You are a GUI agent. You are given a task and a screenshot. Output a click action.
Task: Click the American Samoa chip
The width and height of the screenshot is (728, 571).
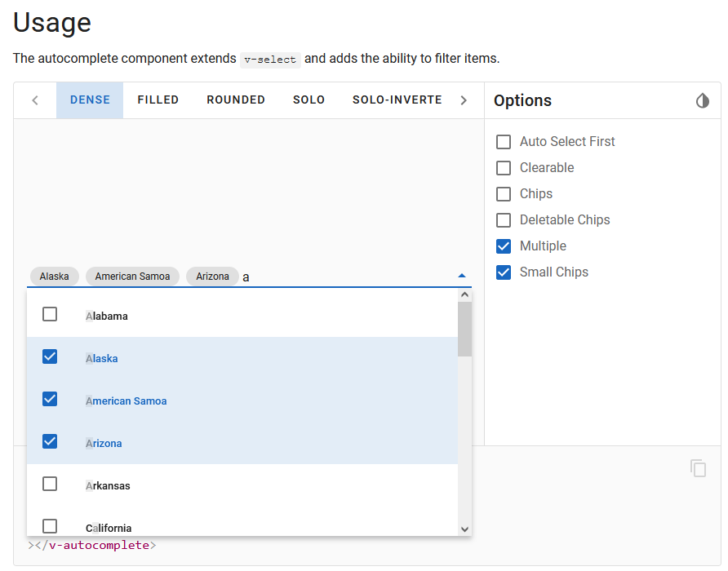pos(132,276)
